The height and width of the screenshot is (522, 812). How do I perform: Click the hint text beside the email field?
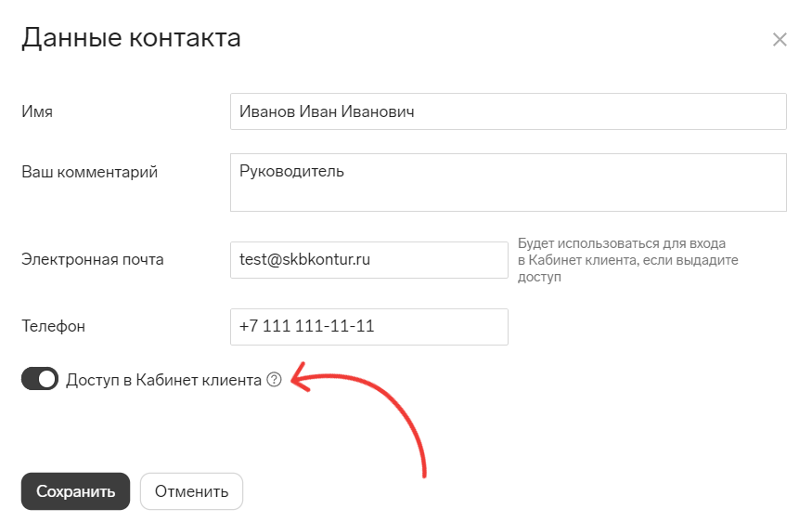pyautogui.click(x=628, y=260)
